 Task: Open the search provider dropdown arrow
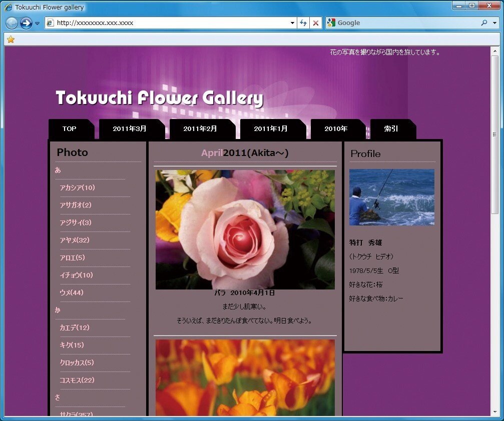(x=494, y=23)
